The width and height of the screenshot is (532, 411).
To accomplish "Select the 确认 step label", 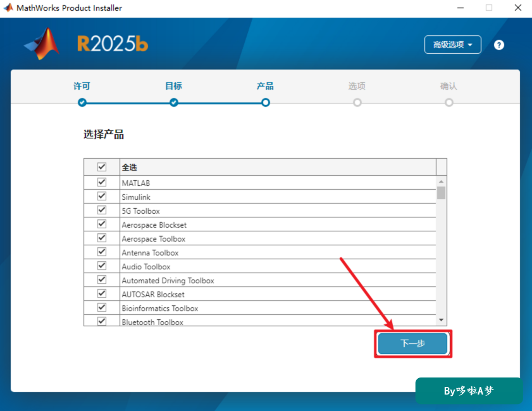I will 448,86.
